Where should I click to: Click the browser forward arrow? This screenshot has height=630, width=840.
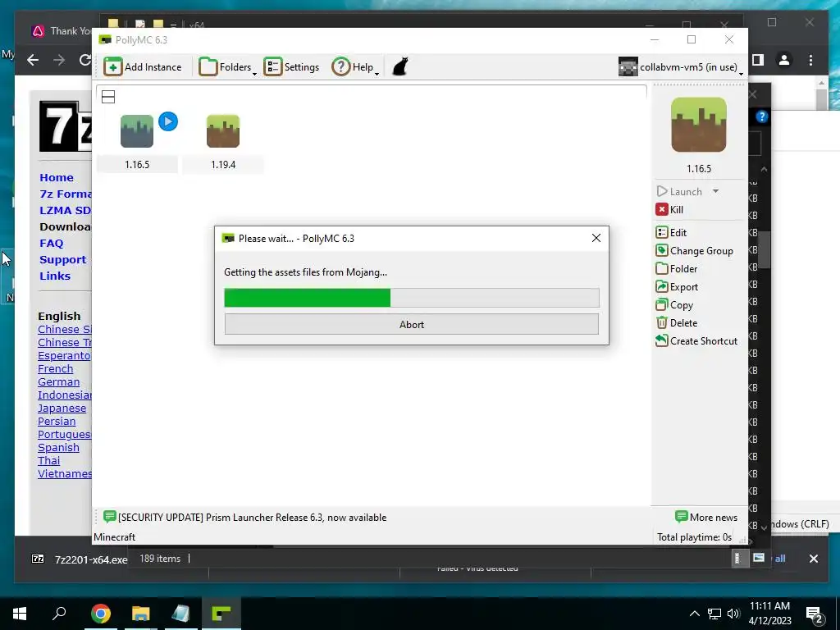59,60
